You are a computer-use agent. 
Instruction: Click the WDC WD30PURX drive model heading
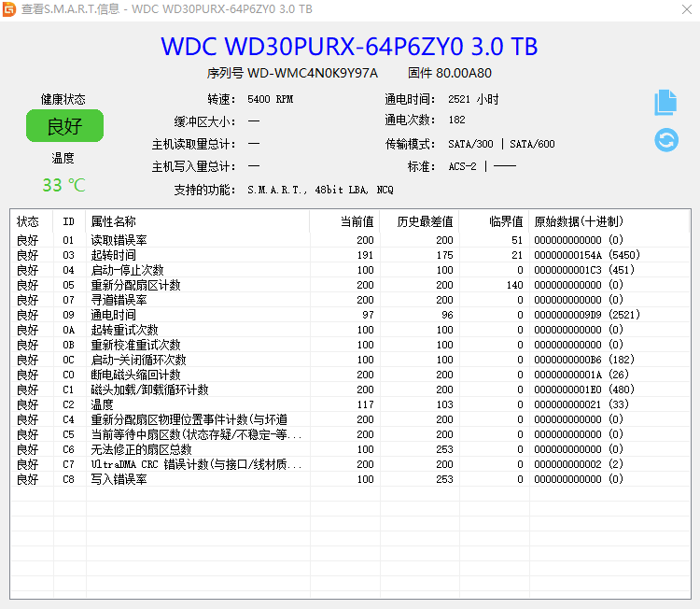(x=349, y=47)
